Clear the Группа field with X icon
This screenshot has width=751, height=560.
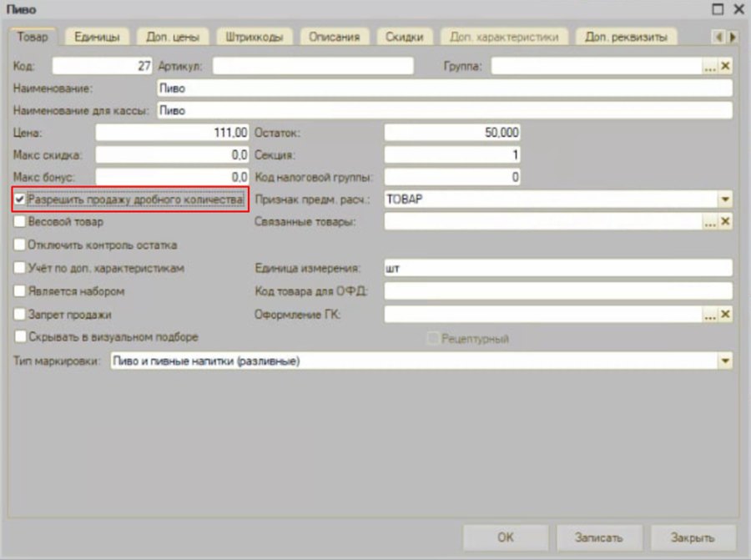click(x=725, y=66)
